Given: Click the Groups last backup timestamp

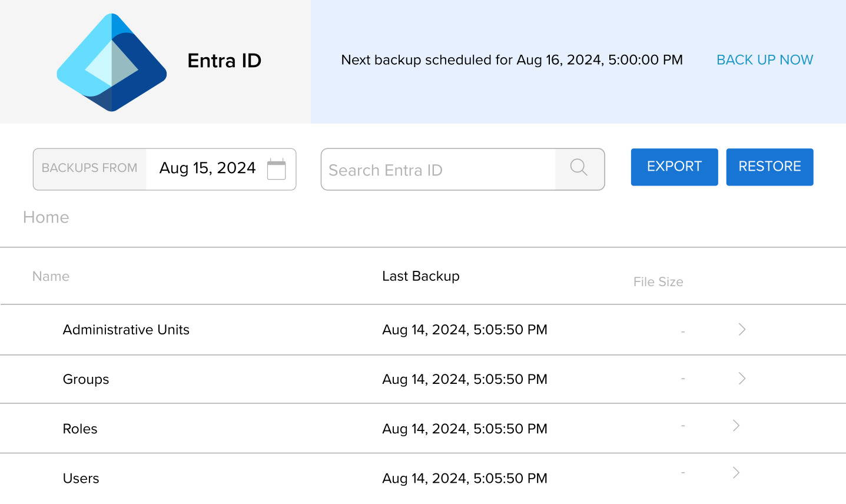Looking at the screenshot, I should (465, 379).
